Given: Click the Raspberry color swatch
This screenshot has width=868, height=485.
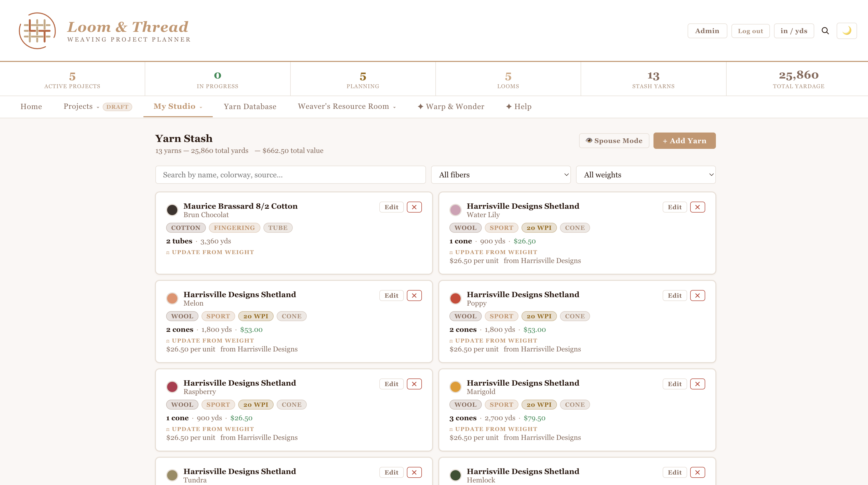Looking at the screenshot, I should point(172,387).
